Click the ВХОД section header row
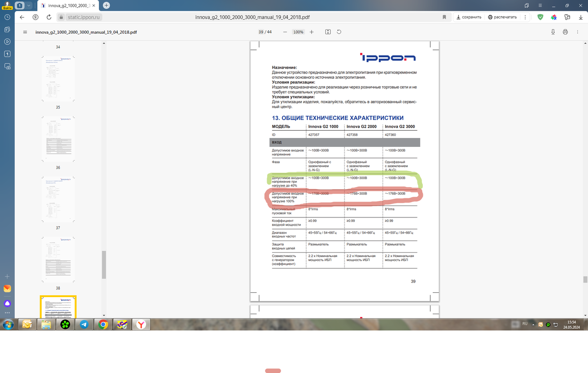Screen dimensions: 588x373 pos(345,142)
